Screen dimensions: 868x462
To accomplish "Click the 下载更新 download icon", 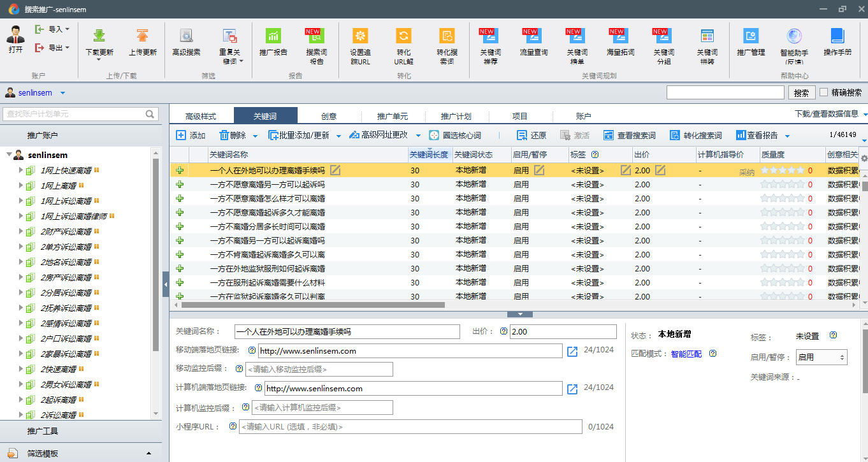I will [99, 36].
